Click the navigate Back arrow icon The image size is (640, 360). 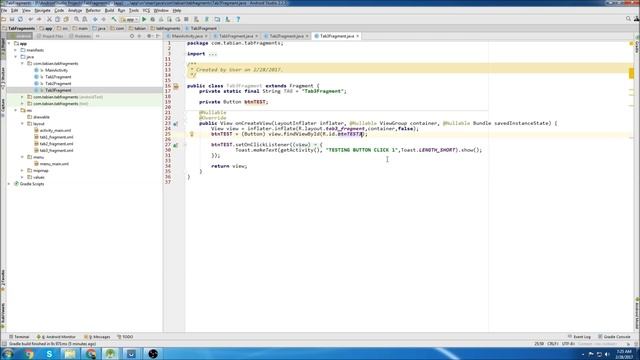click(x=95, y=19)
